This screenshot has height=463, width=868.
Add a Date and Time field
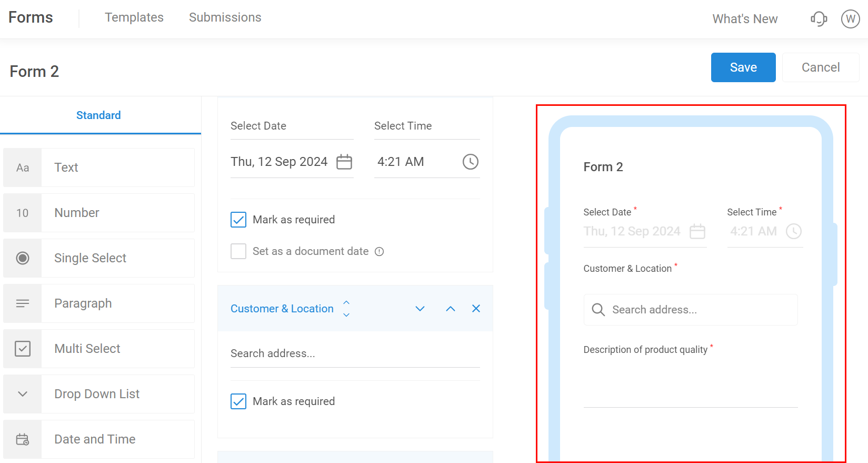99,439
